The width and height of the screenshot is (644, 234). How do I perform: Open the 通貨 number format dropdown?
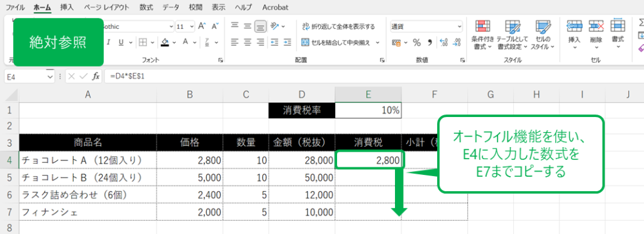(459, 26)
